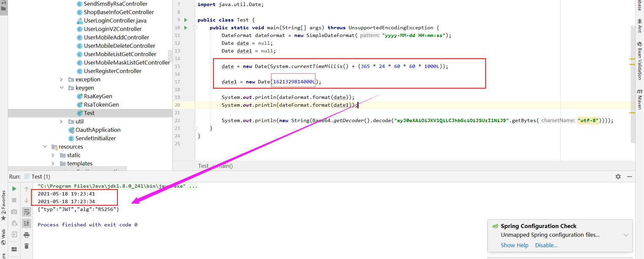Click the Disable... link in the notification
The image size is (644, 259).
pos(546,245)
